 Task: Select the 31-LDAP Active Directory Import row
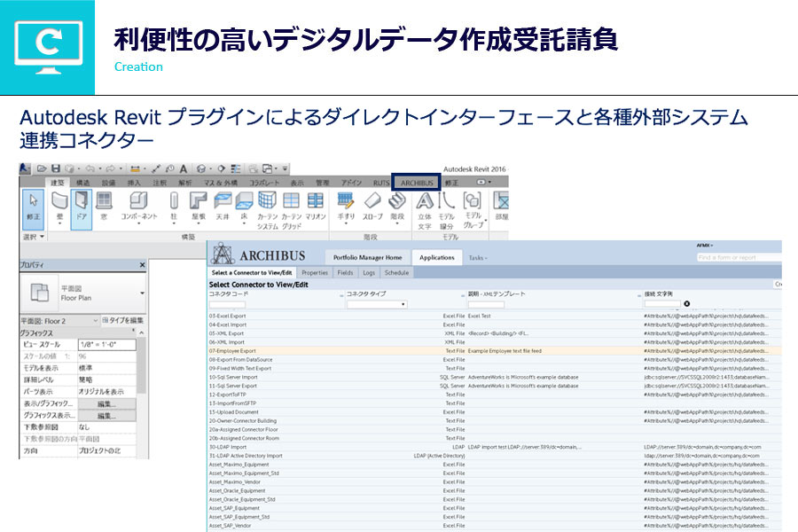pos(494,456)
